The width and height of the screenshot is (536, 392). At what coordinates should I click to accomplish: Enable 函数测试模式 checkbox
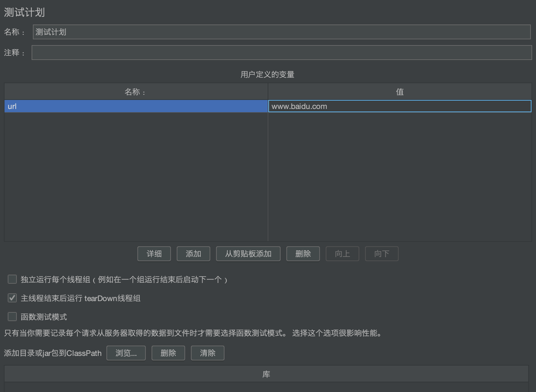pos(12,317)
